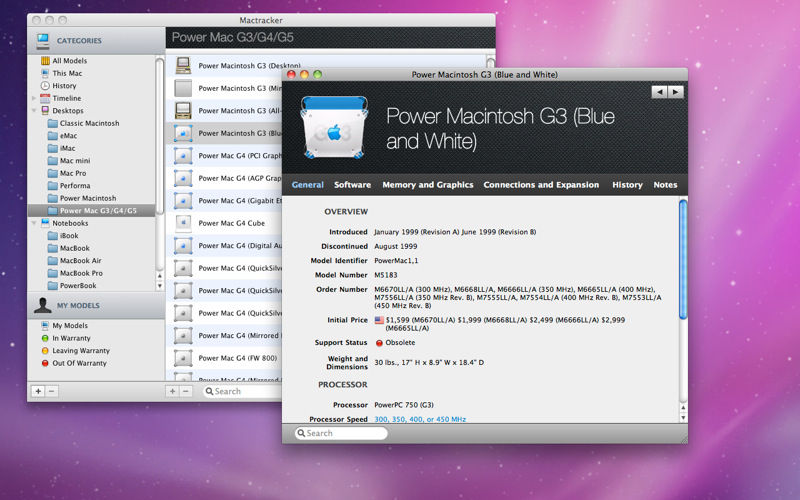Collapse the Desktops category triangle
This screenshot has width=800, height=500.
pos(33,111)
